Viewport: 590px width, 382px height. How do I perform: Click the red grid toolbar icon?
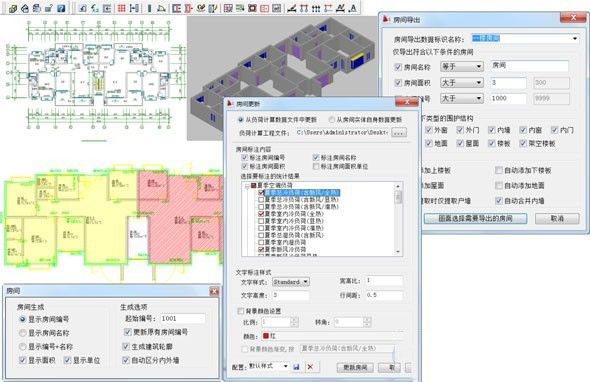122,8
